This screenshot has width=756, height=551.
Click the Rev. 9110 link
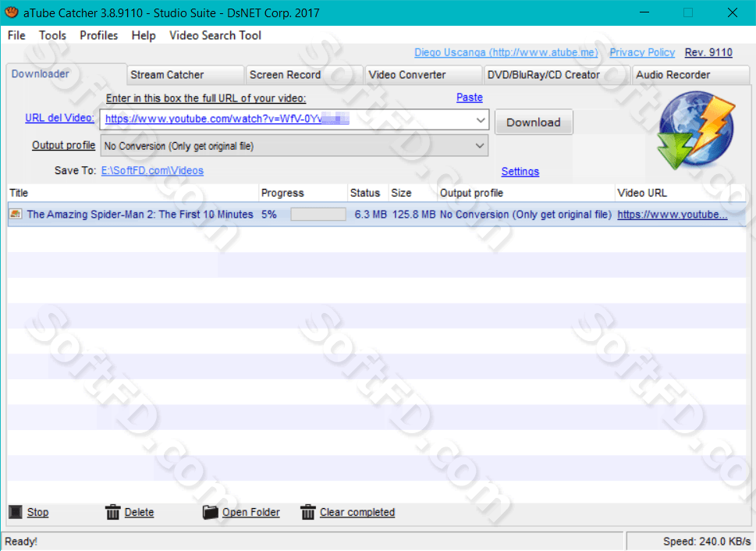(708, 52)
